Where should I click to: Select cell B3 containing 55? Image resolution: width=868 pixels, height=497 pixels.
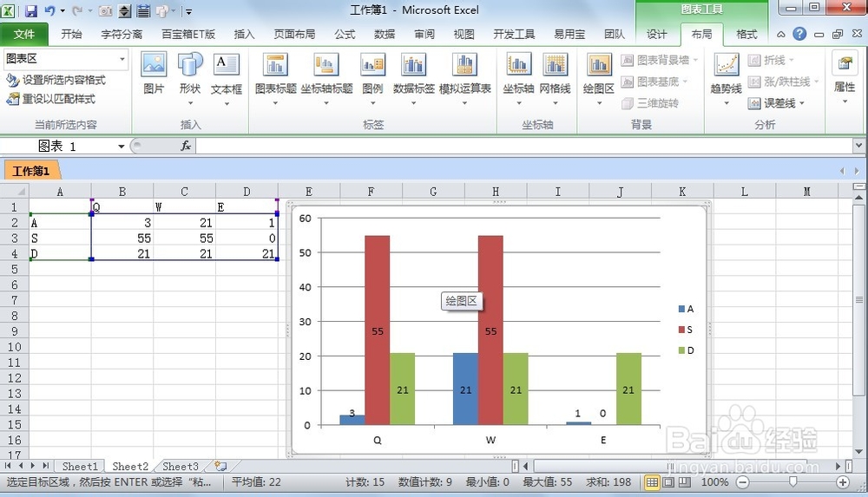click(x=122, y=239)
